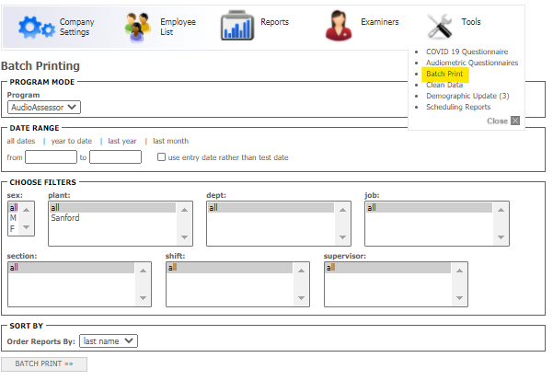Open the Employee List people icon
Viewport: 553px width, 392px height.
point(137,28)
